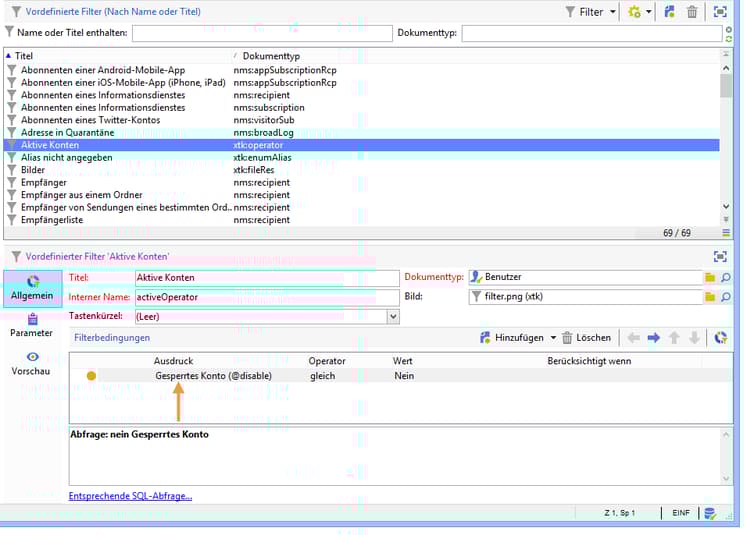Click the nms:subscription cell

[x=269, y=108]
